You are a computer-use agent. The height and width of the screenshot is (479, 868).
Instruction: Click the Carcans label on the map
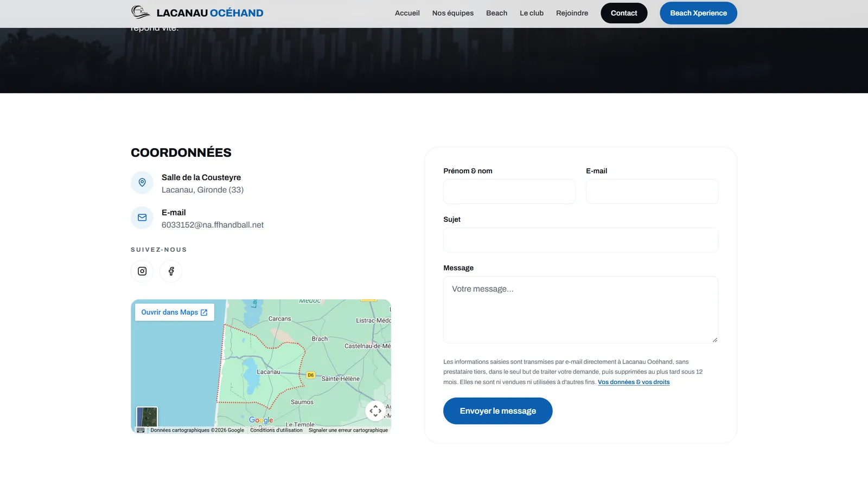280,319
